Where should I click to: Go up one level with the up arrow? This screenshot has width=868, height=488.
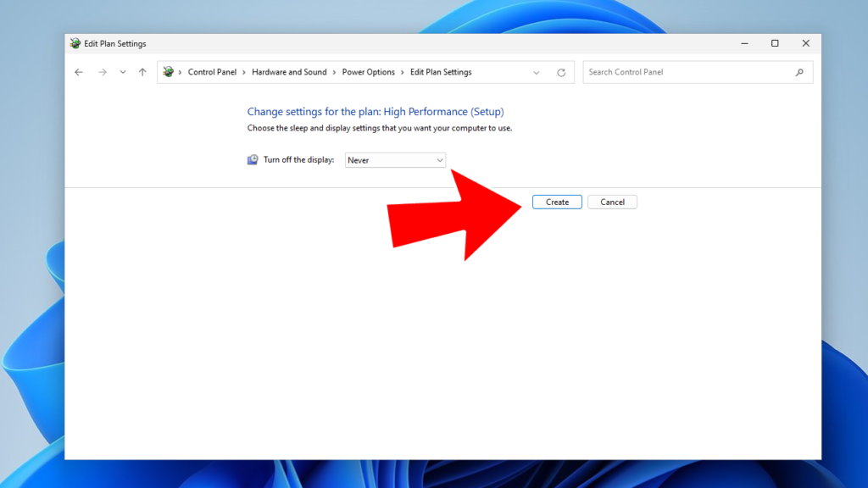click(x=142, y=72)
